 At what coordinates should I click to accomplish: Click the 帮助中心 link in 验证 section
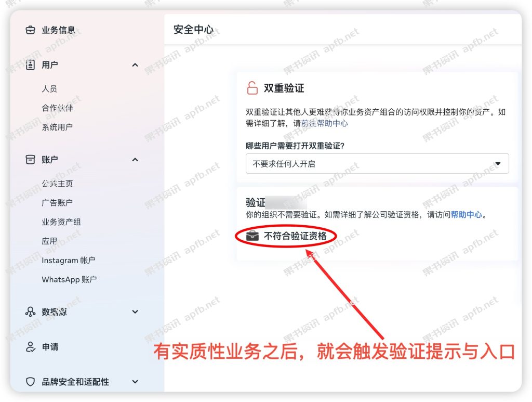click(466, 215)
